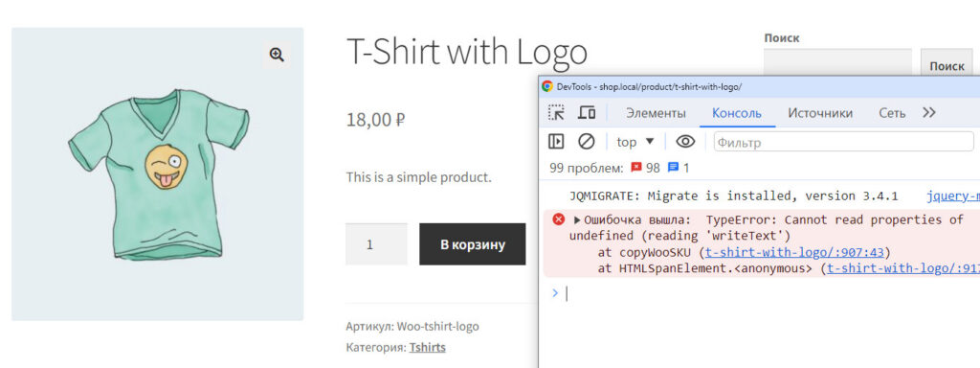Image resolution: width=980 pixels, height=368 pixels.
Task: Click the 99 проблем: label
Action: pos(587,168)
